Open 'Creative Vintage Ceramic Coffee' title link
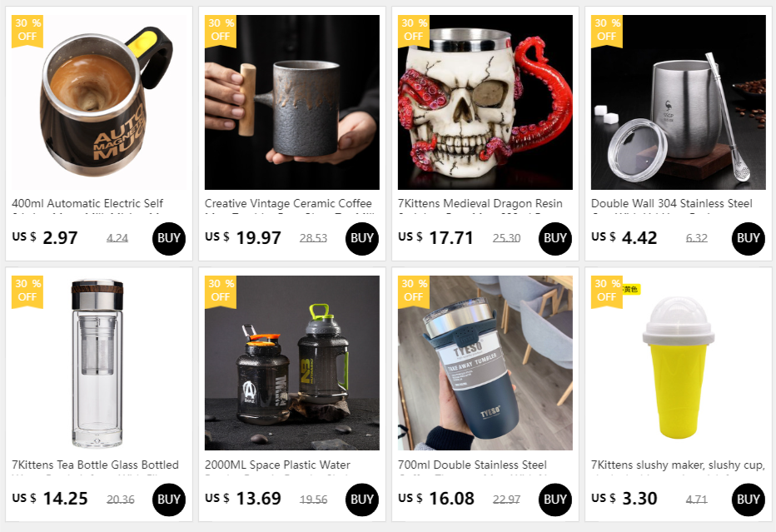This screenshot has width=776, height=532. [288, 203]
